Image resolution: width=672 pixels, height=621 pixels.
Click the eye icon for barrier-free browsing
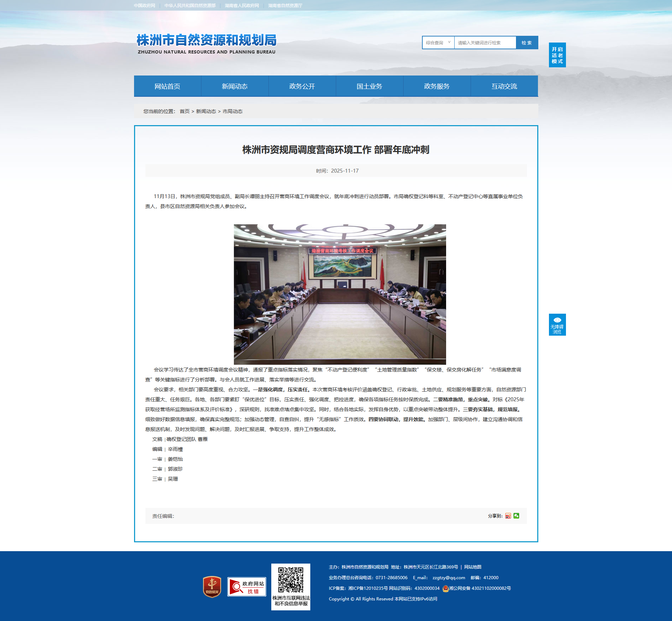click(x=557, y=320)
